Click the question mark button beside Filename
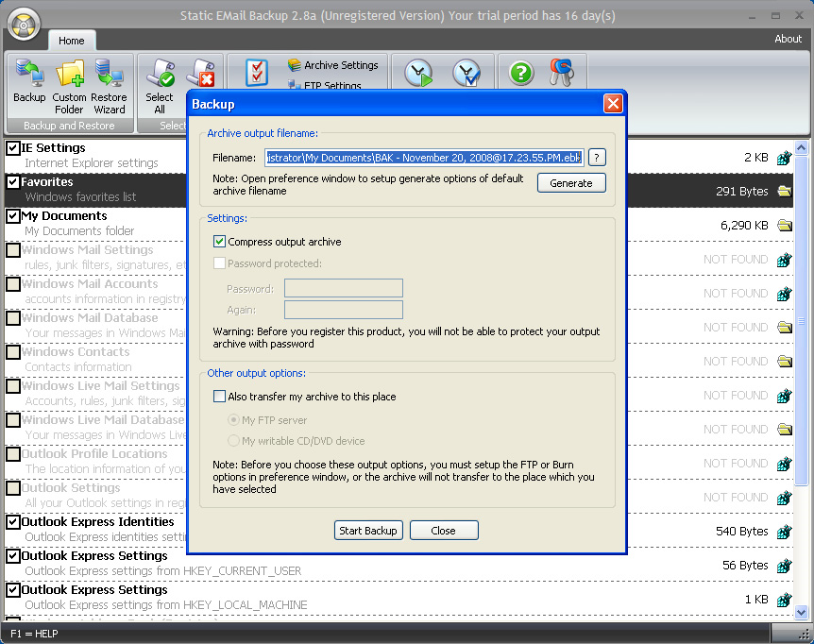Screen dimensions: 814x644 pos(597,158)
